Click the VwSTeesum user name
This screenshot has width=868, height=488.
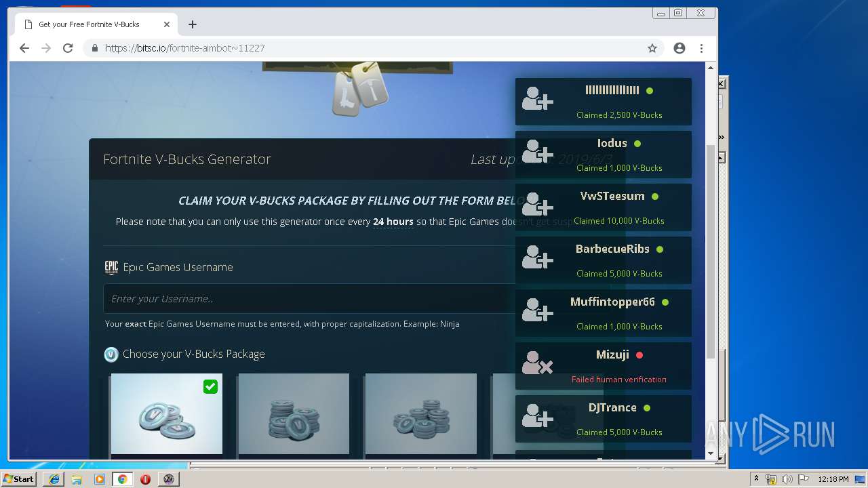click(612, 196)
